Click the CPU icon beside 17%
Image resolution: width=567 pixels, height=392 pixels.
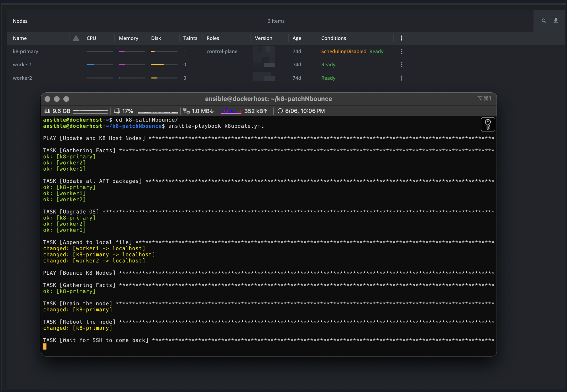(117, 111)
